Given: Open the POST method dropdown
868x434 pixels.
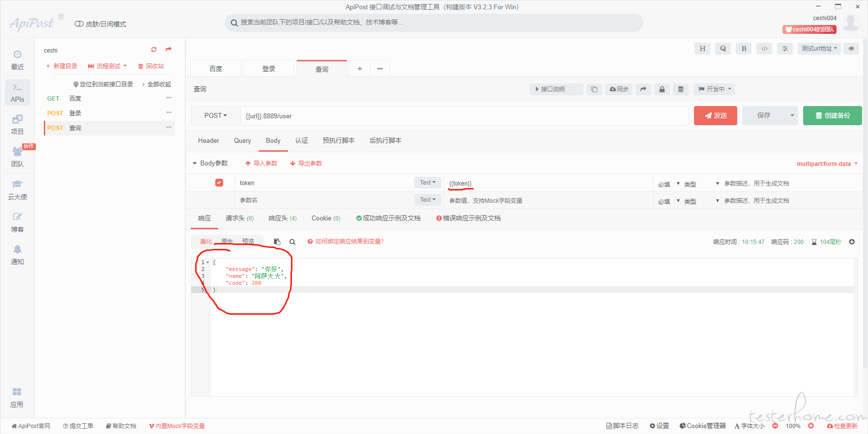Looking at the screenshot, I should [216, 116].
